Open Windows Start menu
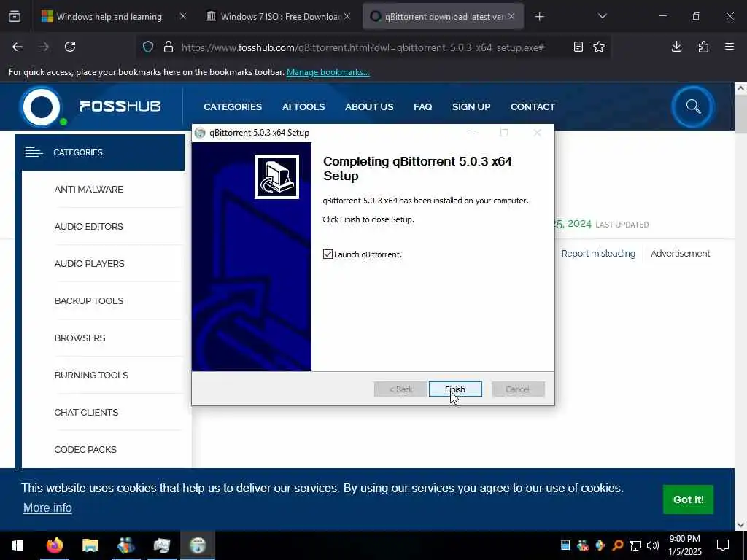 click(x=18, y=545)
